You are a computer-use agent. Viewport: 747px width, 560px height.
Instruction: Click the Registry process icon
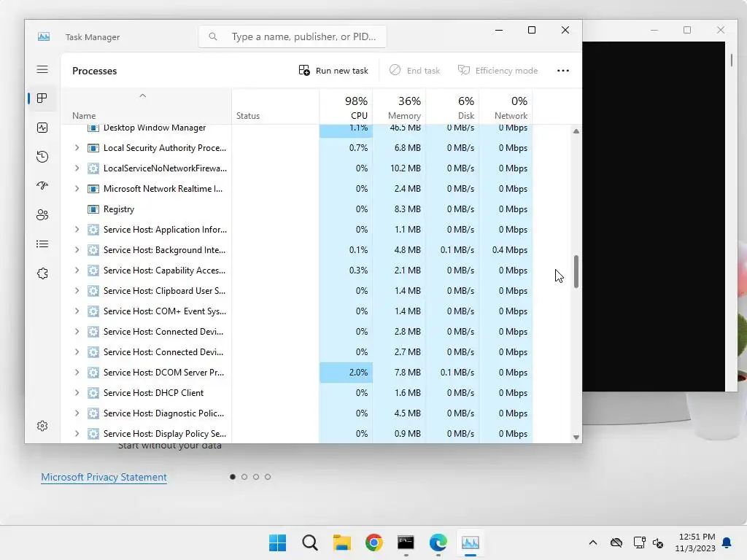point(93,209)
